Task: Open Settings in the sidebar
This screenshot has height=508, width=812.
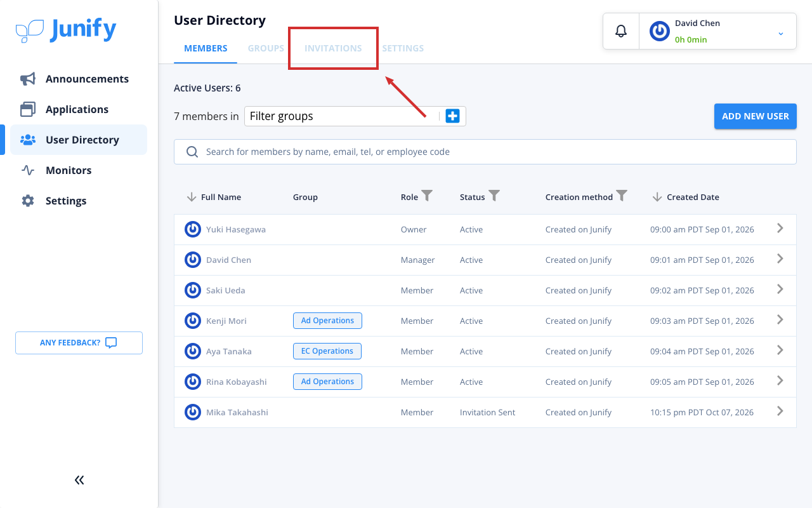Action: tap(79, 201)
